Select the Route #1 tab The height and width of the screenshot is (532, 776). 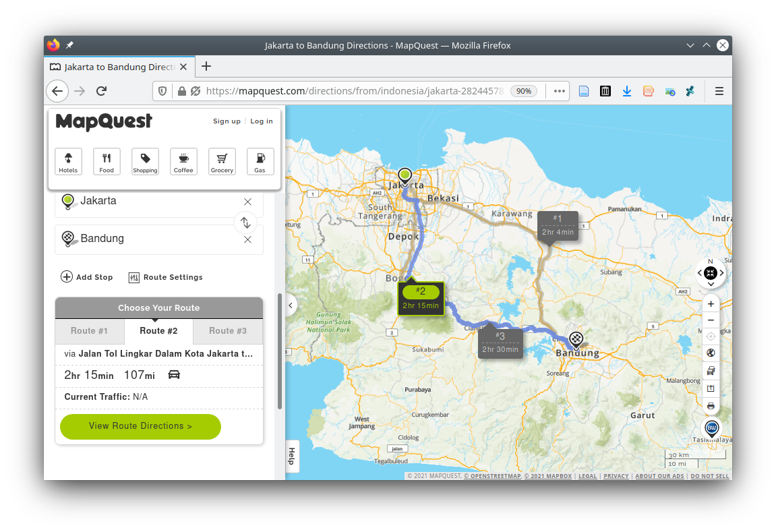point(89,331)
